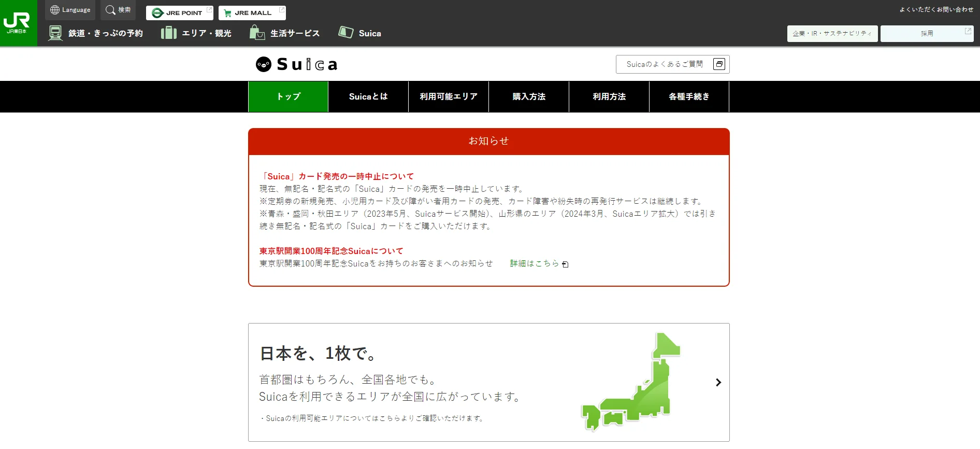Screen dimensions: 980x449
Task: Click text 首都圏はもちろん、全国各地でも。
Action: pos(349,380)
